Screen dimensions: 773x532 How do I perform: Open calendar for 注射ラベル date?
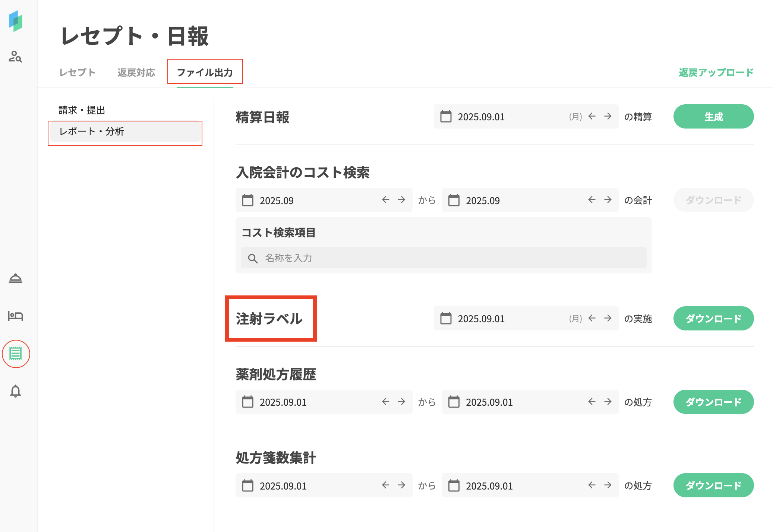tap(446, 319)
